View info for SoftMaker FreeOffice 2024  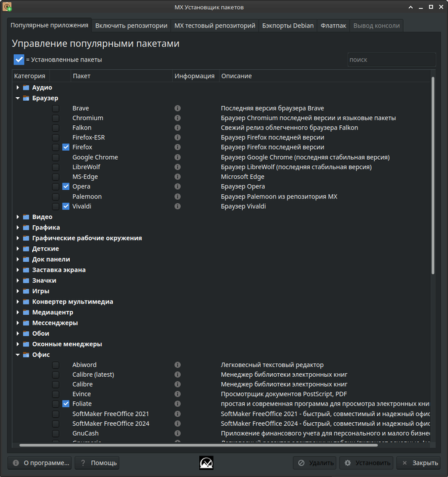[x=177, y=423]
